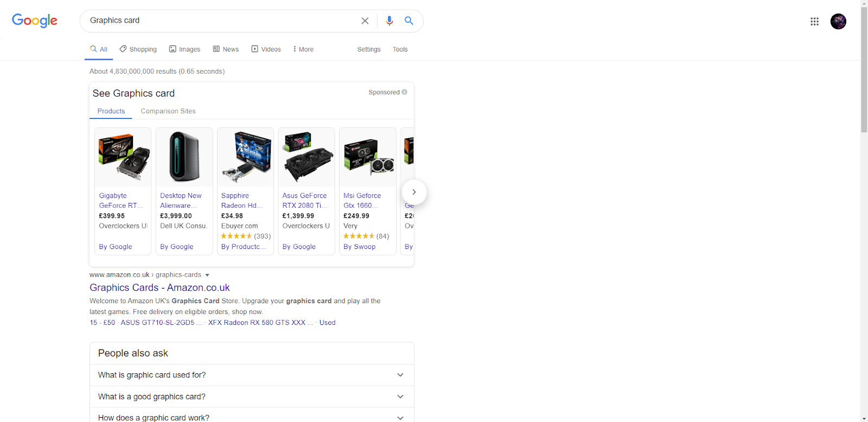This screenshot has width=868, height=422.
Task: Click the Gigabyte GeForce RT... title link
Action: [122, 201]
